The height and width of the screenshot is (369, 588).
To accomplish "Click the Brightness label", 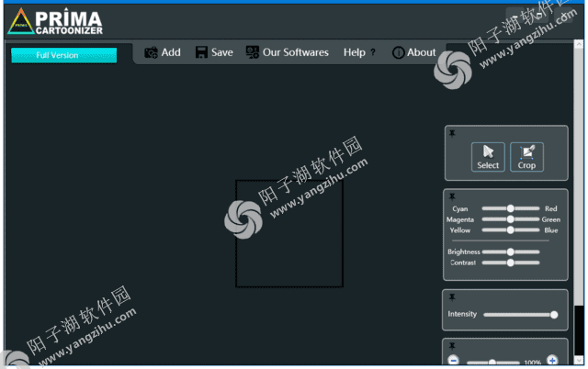I will (463, 252).
